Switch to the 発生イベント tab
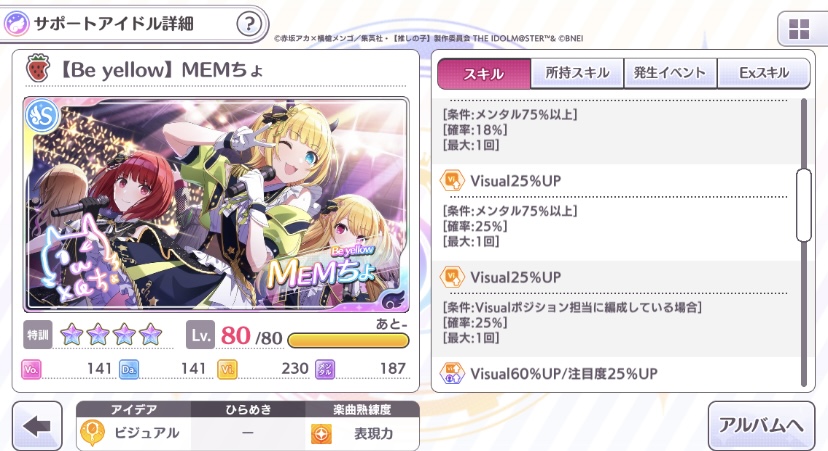 coord(670,73)
